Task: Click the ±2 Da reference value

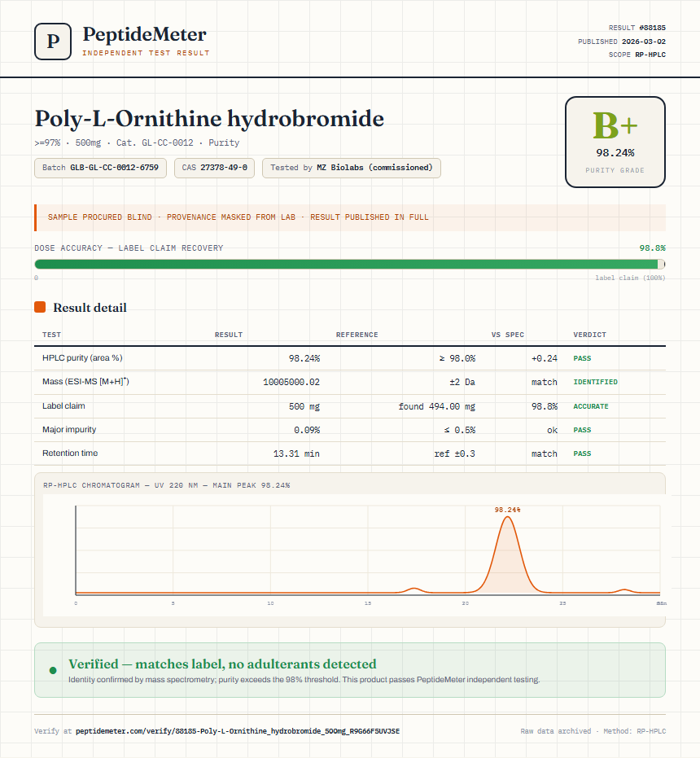Action: (462, 382)
